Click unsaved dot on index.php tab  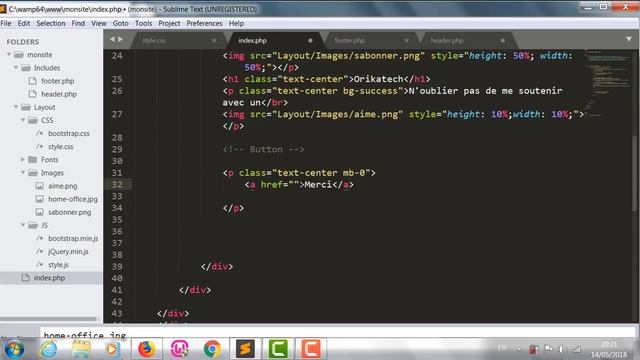(310, 40)
